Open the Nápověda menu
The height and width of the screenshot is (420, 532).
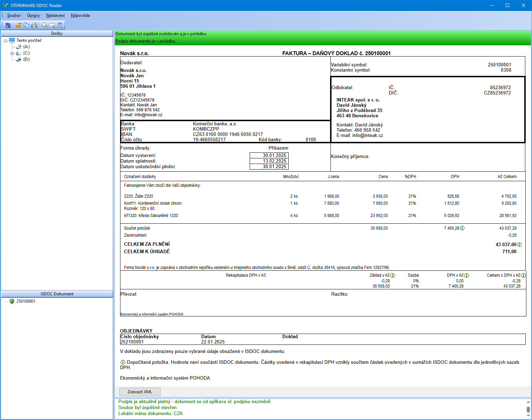coord(80,15)
